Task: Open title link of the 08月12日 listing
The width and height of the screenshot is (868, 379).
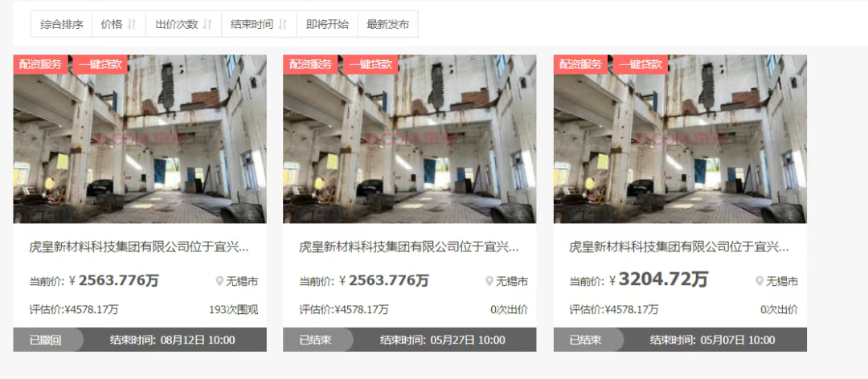Action: [139, 247]
